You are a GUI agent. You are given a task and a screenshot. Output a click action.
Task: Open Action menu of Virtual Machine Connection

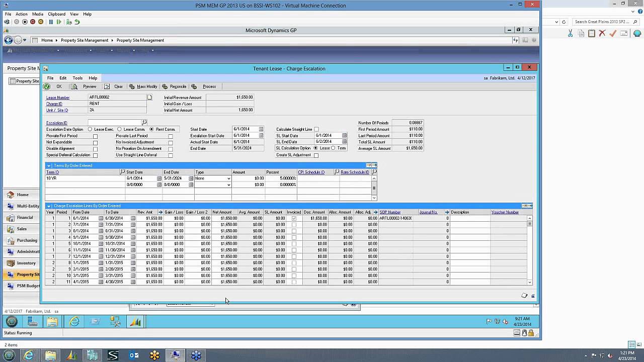22,14
